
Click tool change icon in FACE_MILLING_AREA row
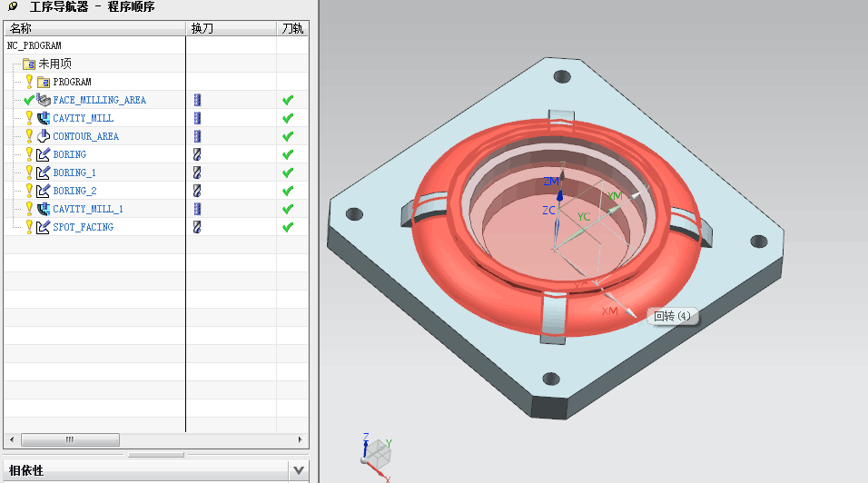coord(198,100)
